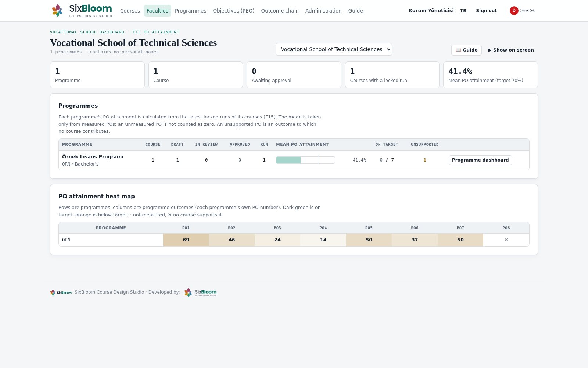This screenshot has height=368, width=588.
Task: Click the unsupported count 1
Action: click(x=425, y=160)
